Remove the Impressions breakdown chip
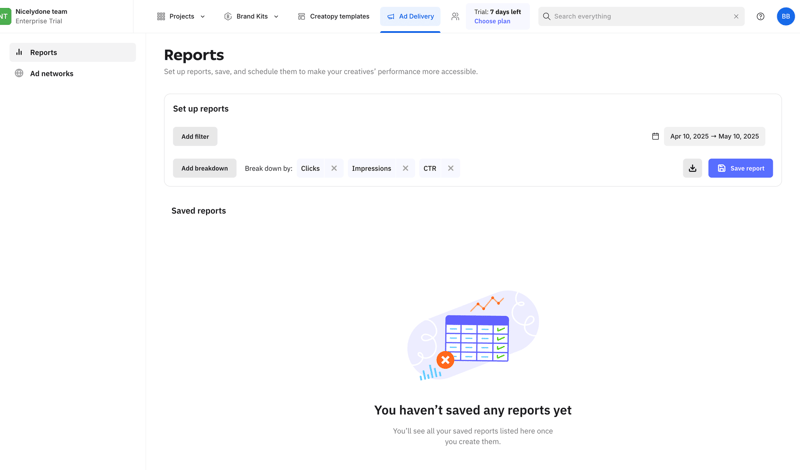Image resolution: width=800 pixels, height=470 pixels. pos(405,168)
